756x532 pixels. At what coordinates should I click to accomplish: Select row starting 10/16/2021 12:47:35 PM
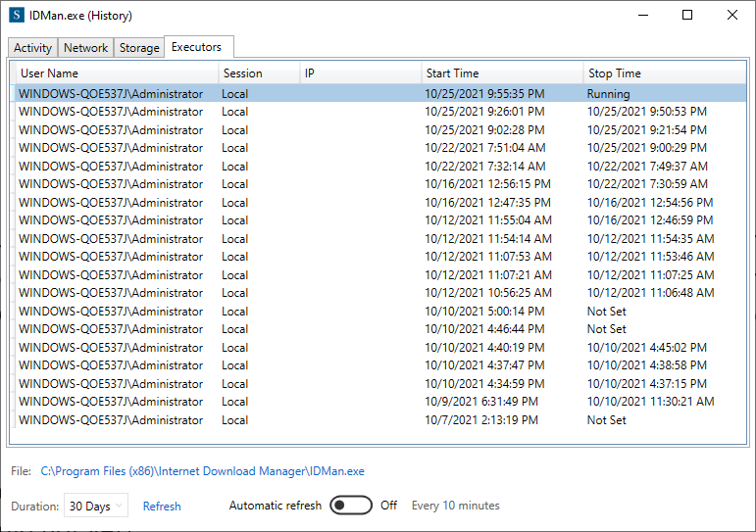coord(379,203)
